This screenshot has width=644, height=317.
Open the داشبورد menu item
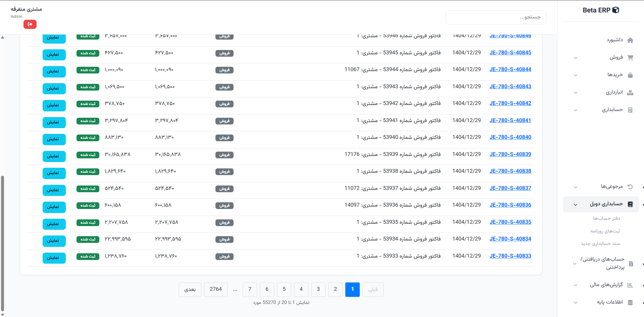point(614,40)
